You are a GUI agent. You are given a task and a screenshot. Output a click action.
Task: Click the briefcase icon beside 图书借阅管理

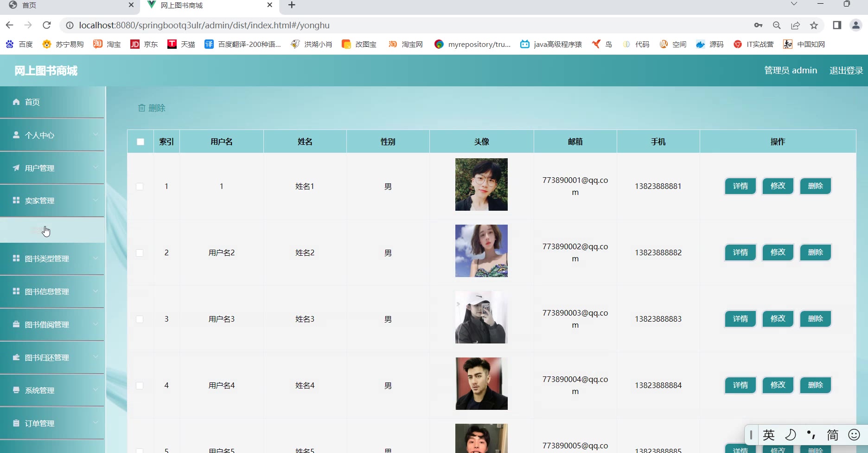coord(16,324)
